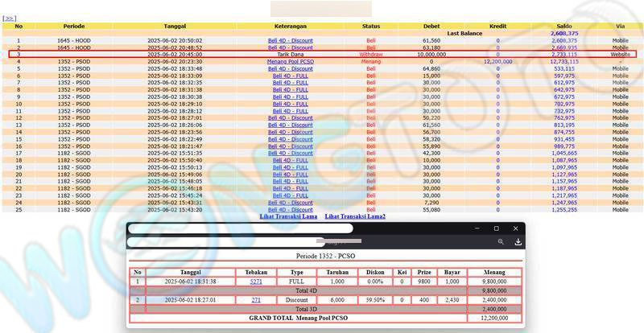Open Menang Pool PCSO transaction link
The height and width of the screenshot is (333, 644).
[290, 61]
